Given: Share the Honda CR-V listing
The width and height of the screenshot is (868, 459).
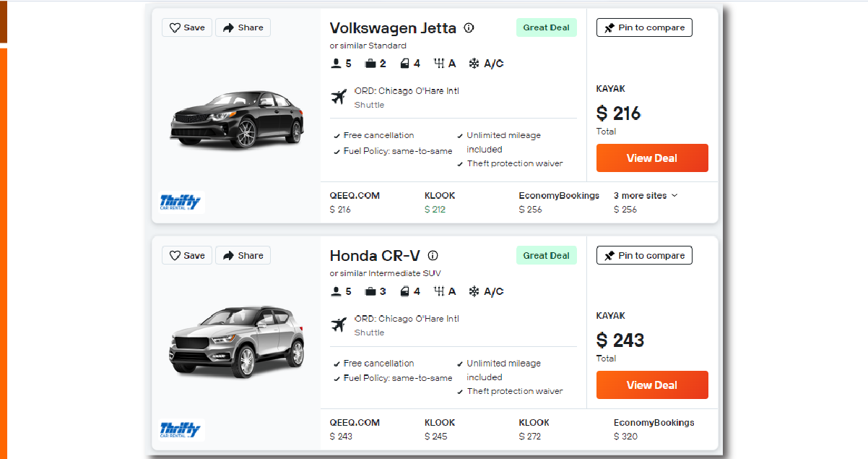Looking at the screenshot, I should coord(243,255).
